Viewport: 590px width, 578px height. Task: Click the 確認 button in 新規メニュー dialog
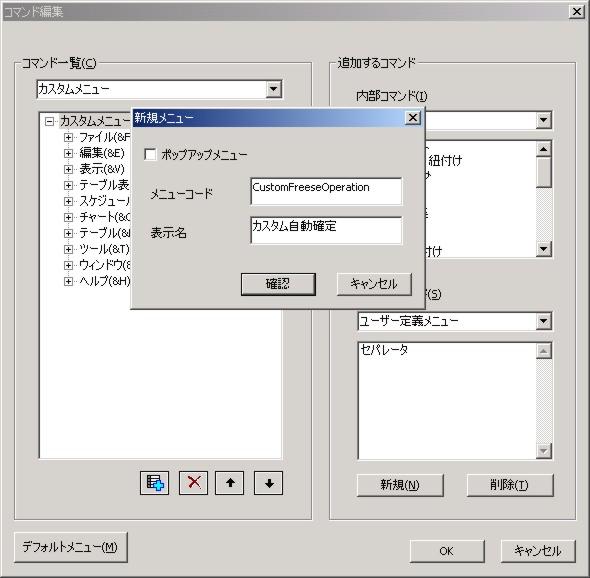tap(278, 284)
